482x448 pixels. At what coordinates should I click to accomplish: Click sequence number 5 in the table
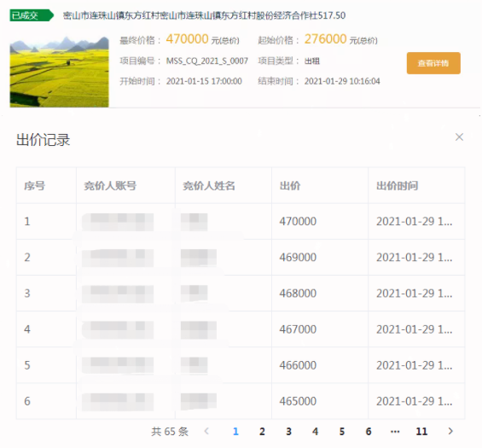pyautogui.click(x=27, y=365)
